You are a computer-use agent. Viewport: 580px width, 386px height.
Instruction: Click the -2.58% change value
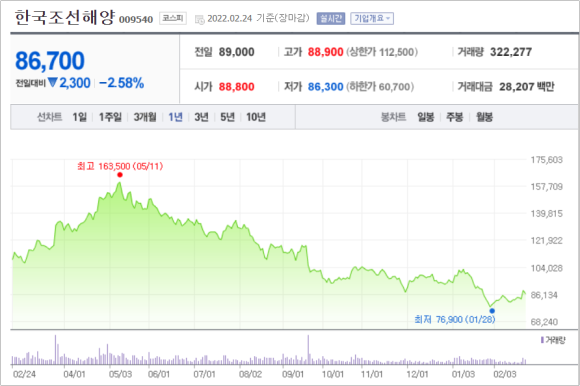122,83
